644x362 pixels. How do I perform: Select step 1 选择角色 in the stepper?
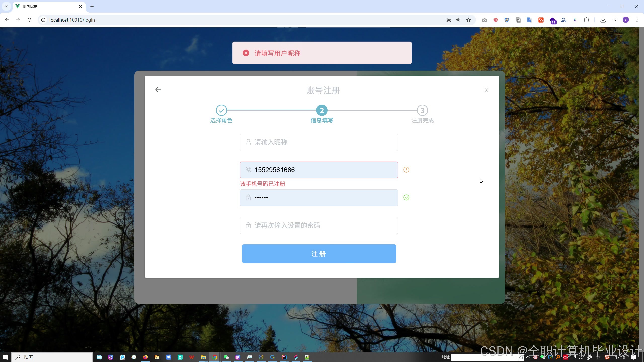coord(221,110)
